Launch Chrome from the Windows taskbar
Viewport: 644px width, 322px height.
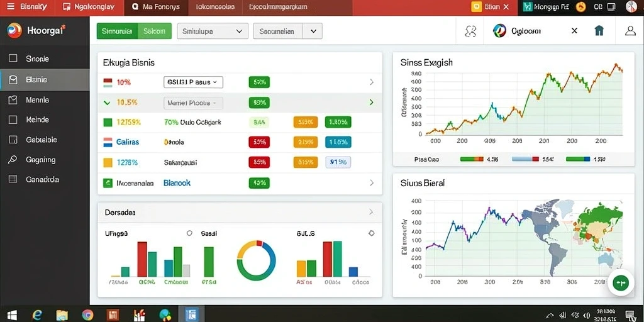pyautogui.click(x=87, y=315)
